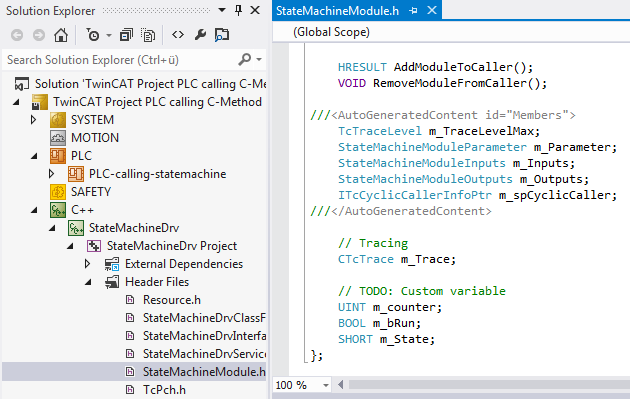
Task: Select the StateMachineModule.h file in tree
Action: [204, 372]
